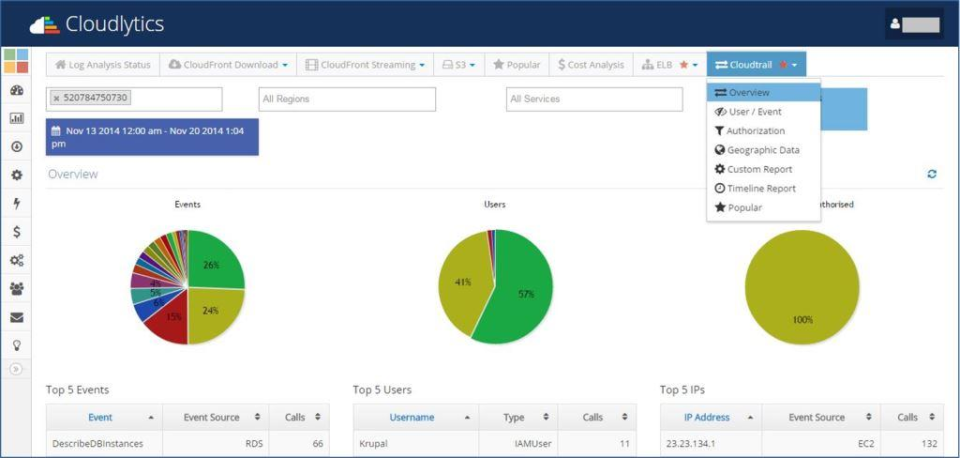Click the EC2 event source cell
This screenshot has height=458, width=960.
pyautogui.click(x=822, y=443)
